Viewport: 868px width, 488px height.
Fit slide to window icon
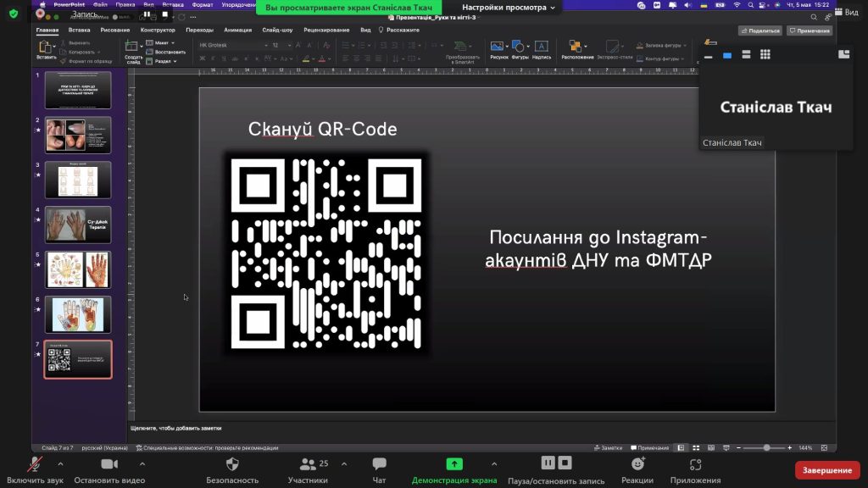pos(824,447)
